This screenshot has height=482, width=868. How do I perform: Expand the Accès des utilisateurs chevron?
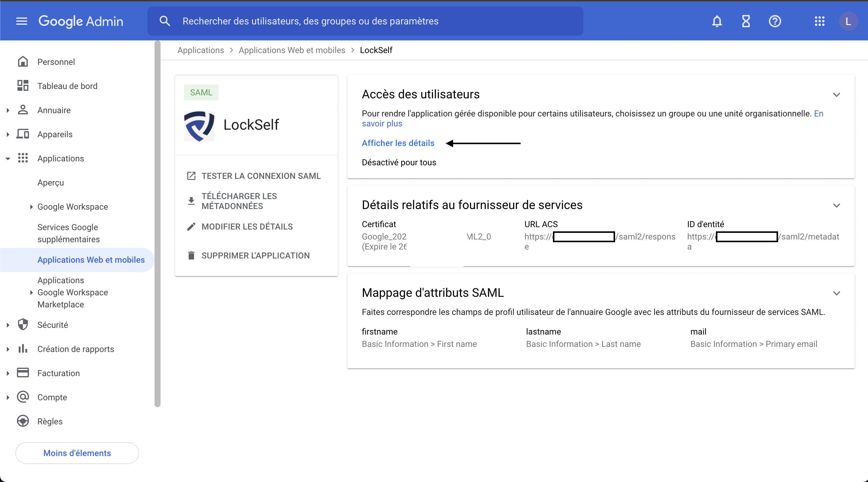click(836, 95)
